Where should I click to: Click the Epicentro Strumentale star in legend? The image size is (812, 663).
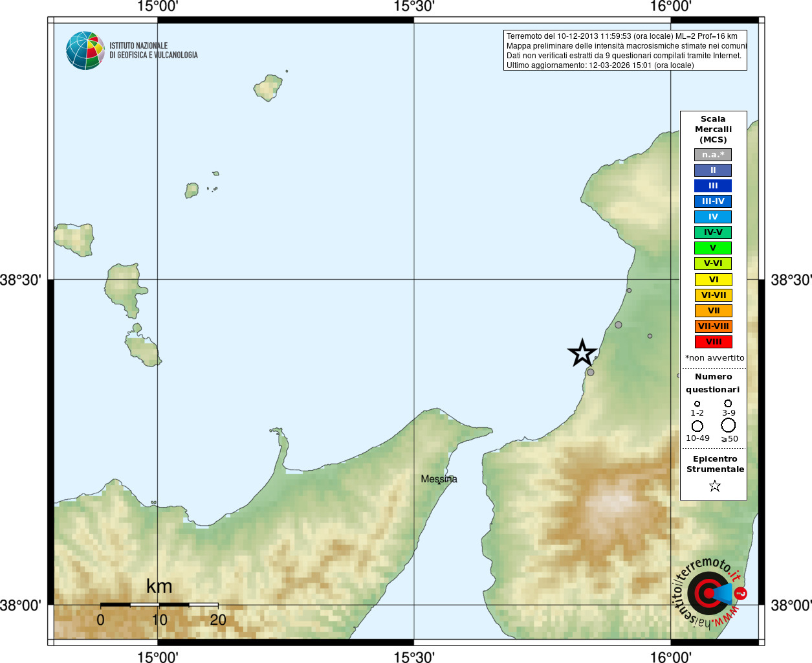714,486
